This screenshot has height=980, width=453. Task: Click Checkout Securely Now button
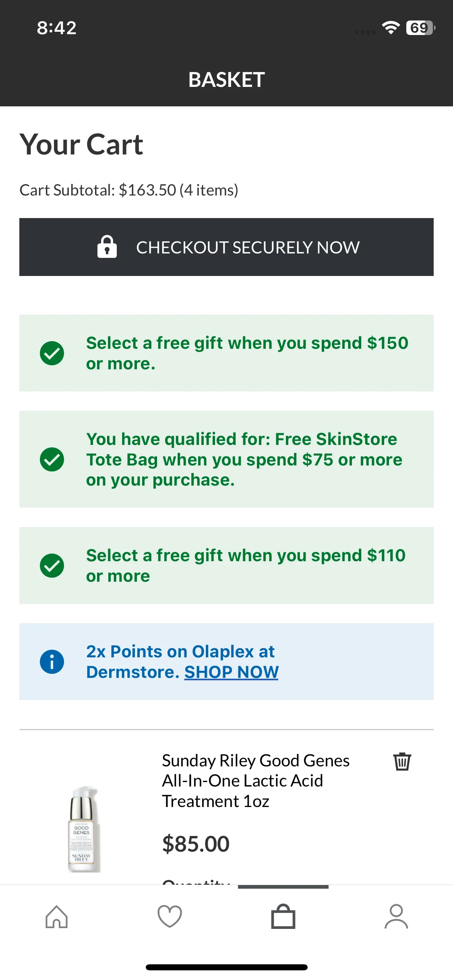click(226, 247)
